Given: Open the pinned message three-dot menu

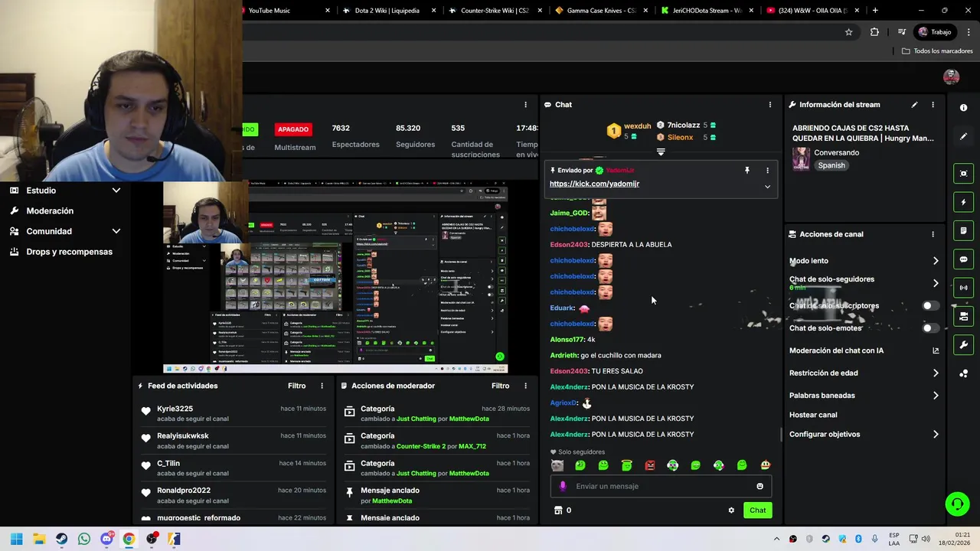Looking at the screenshot, I should [x=767, y=171].
